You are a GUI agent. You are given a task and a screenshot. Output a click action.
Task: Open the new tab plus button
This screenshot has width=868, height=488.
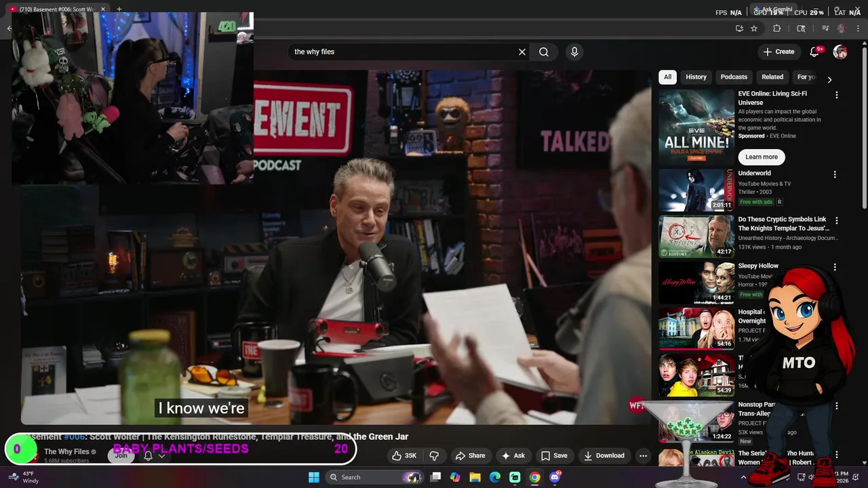[x=119, y=9]
